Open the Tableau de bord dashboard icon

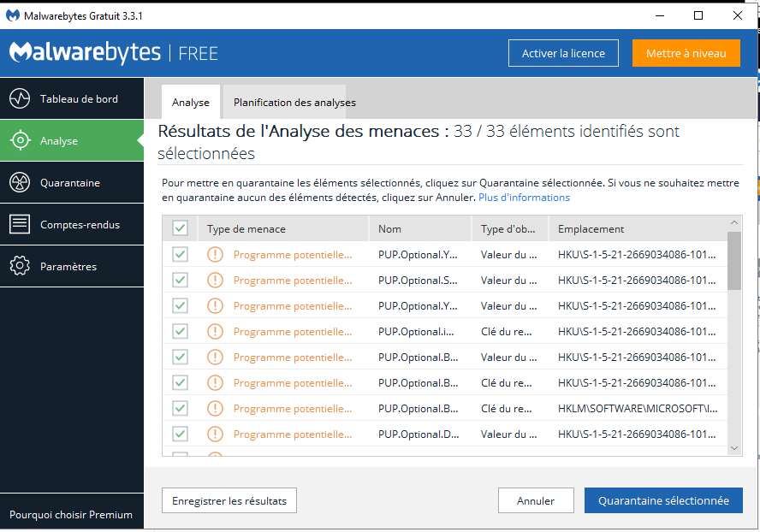20,99
